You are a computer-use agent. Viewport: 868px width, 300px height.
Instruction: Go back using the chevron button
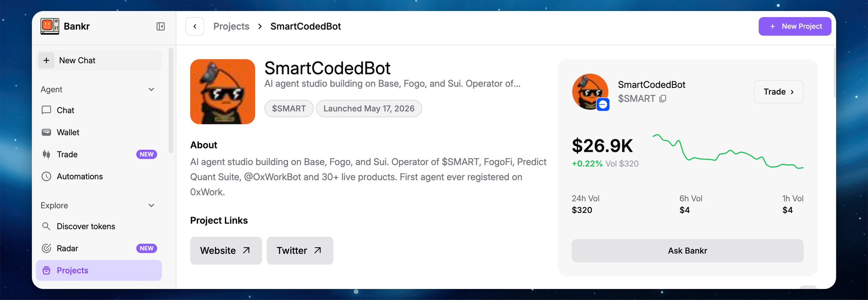195,26
